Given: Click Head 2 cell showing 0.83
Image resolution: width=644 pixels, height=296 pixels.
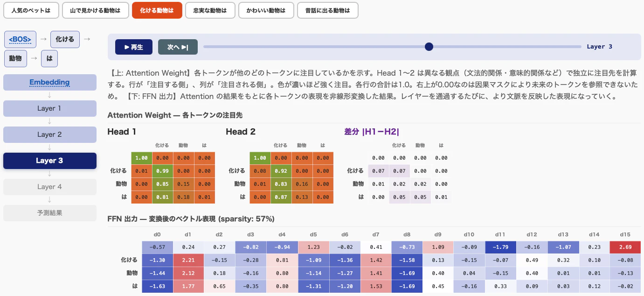Looking at the screenshot, I should (281, 184).
